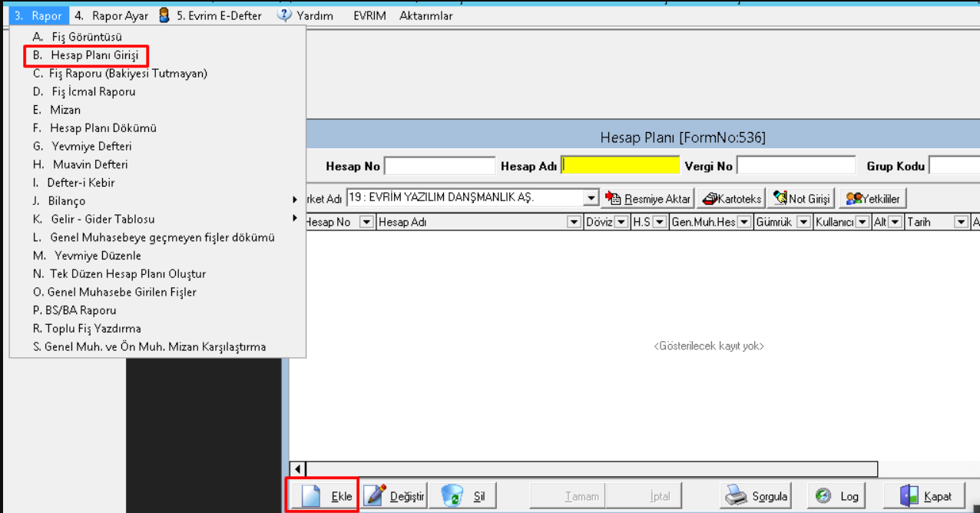The width and height of the screenshot is (980, 513).
Task: Click the Değiştir edit button
Action: pyautogui.click(x=394, y=495)
